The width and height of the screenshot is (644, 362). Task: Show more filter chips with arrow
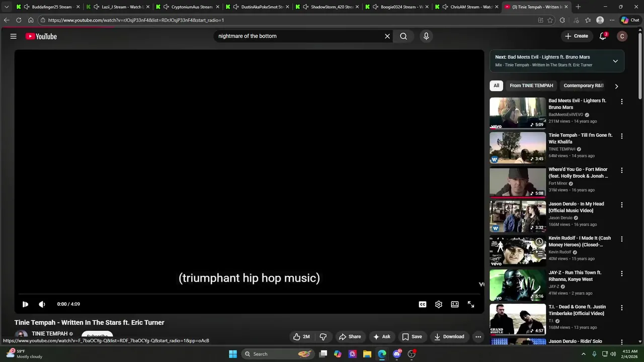point(616,86)
